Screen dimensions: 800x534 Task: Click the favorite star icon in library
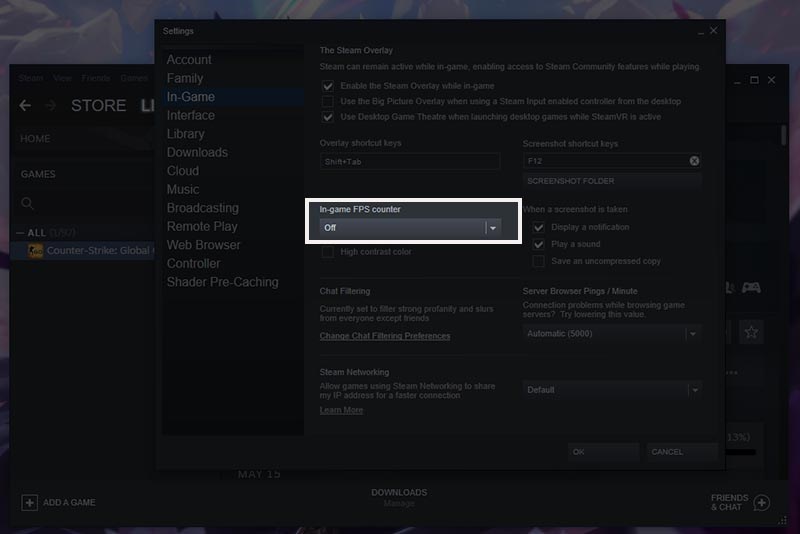point(751,333)
